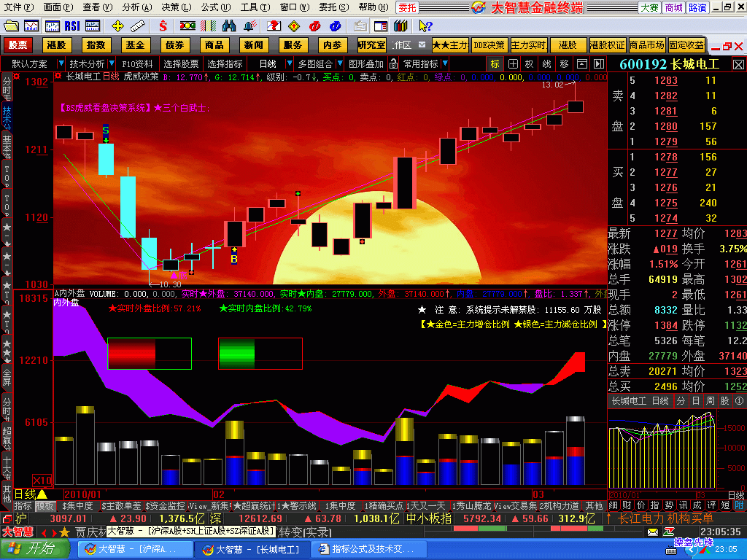Click the 权 adjustment icon
Screen dimensions: 747x560
click(x=530, y=63)
